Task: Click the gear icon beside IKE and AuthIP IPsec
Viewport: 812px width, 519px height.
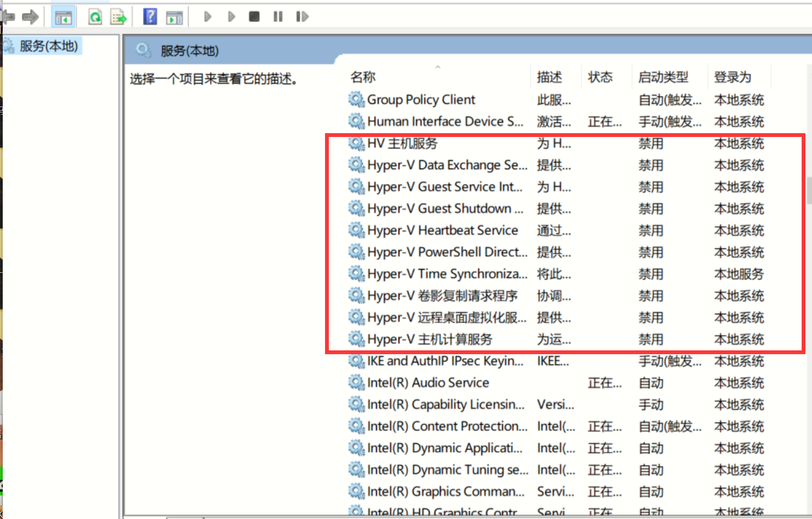Action: (357, 361)
